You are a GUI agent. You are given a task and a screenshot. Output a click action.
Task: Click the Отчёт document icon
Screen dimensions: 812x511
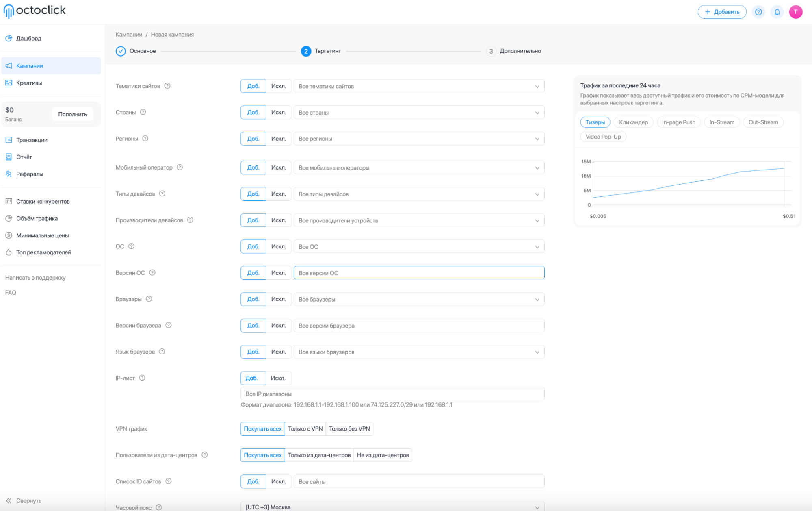point(9,157)
